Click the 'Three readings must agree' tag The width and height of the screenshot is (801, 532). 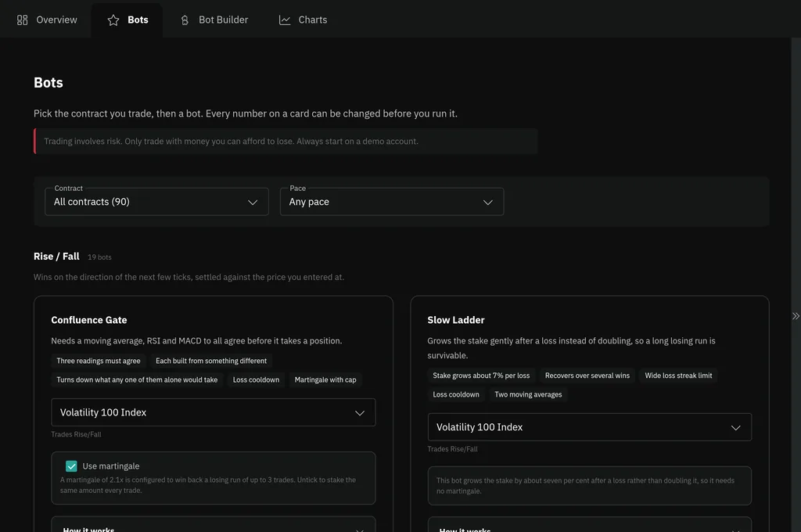(99, 361)
